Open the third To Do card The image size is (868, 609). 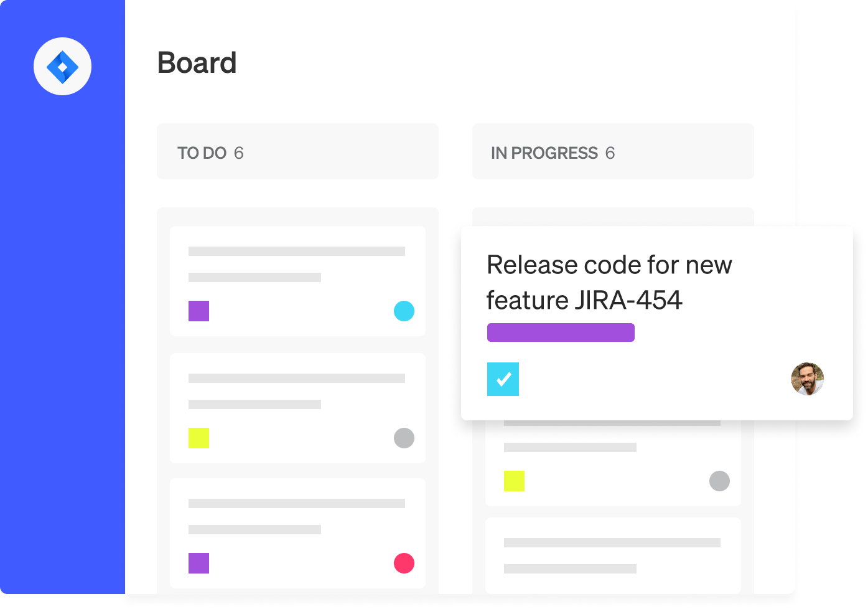click(297, 534)
